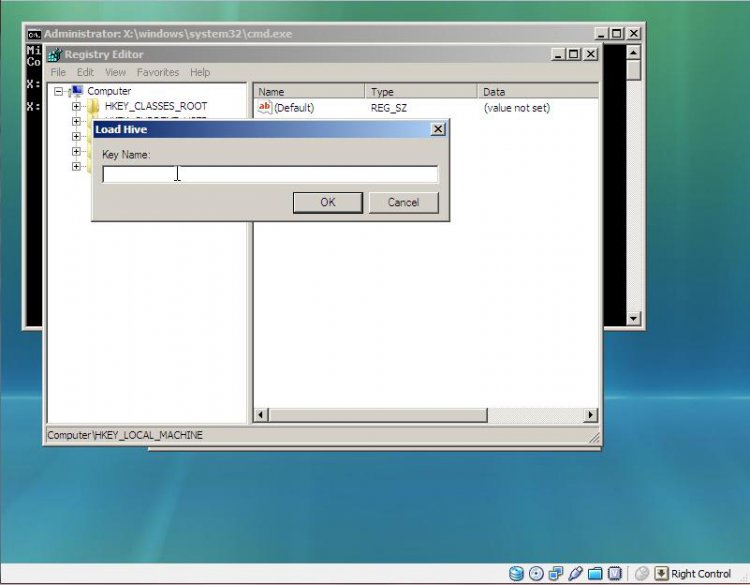Screen dimensions: 750x585
Task: Open the File menu in Registry Editor
Action: tap(58, 72)
